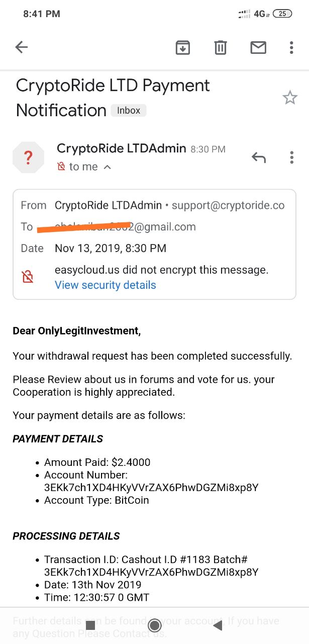Tap the Inbox label chip
This screenshot has width=309, height=644.
coord(129,110)
